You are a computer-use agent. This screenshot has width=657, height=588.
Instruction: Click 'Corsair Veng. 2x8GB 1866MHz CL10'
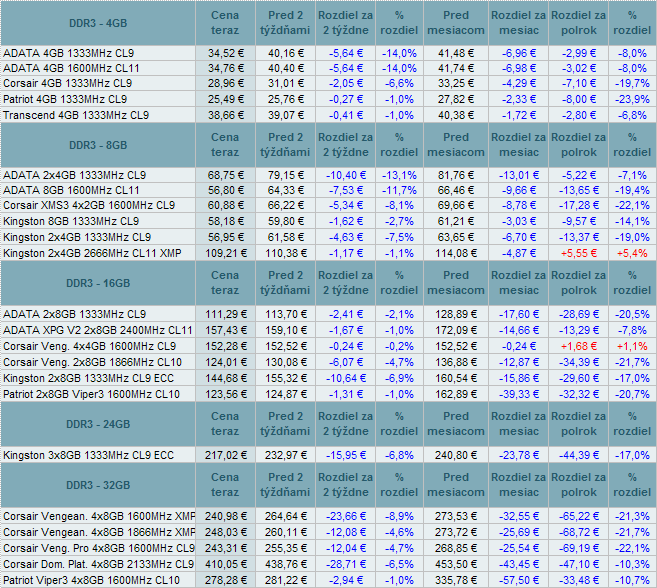point(93,362)
